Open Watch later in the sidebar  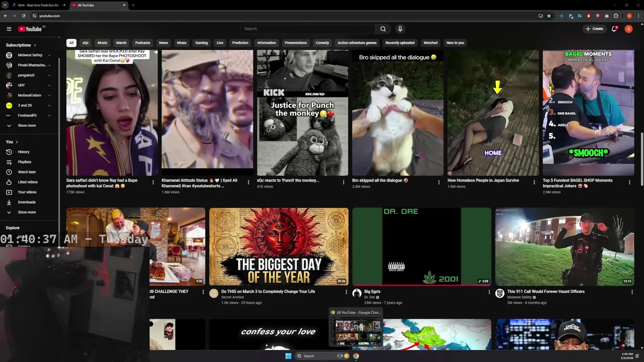[27, 172]
